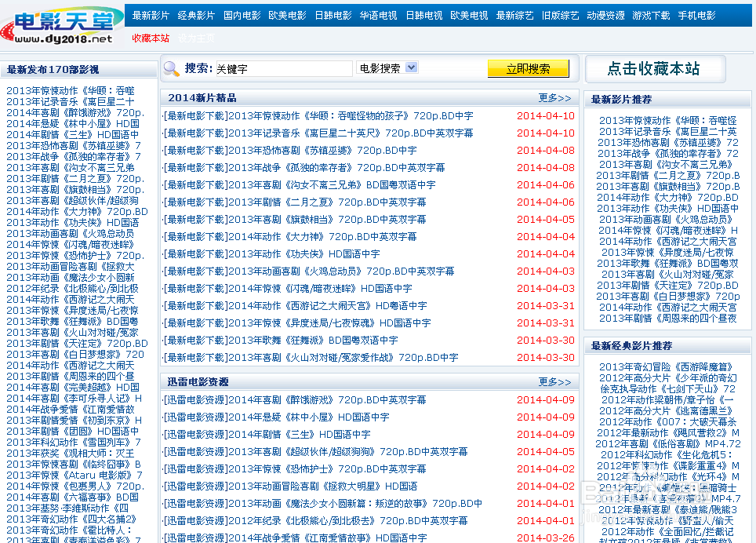Open 《西游降魔篇》 in 最新经典影片推荐
This screenshot has width=756, height=543.
tap(667, 367)
